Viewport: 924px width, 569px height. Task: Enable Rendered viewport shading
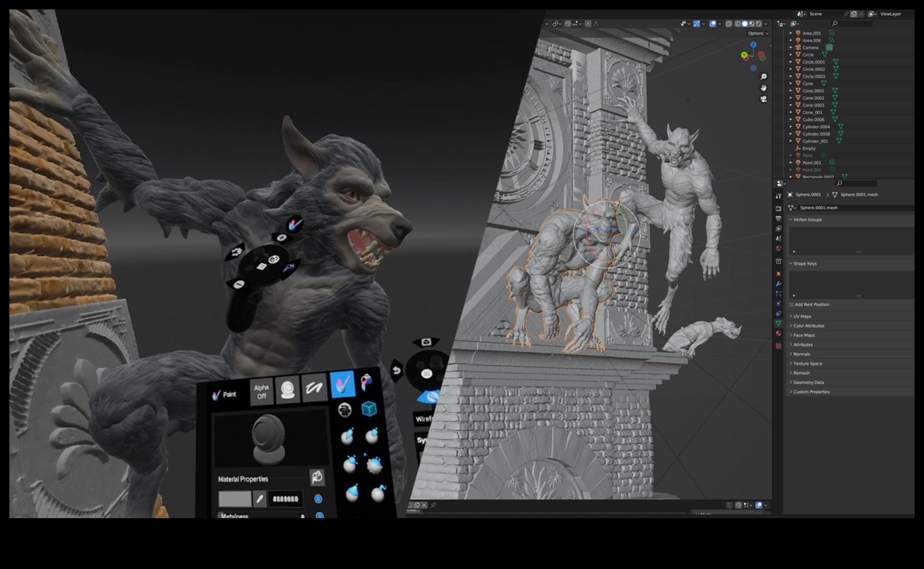pyautogui.click(x=759, y=24)
